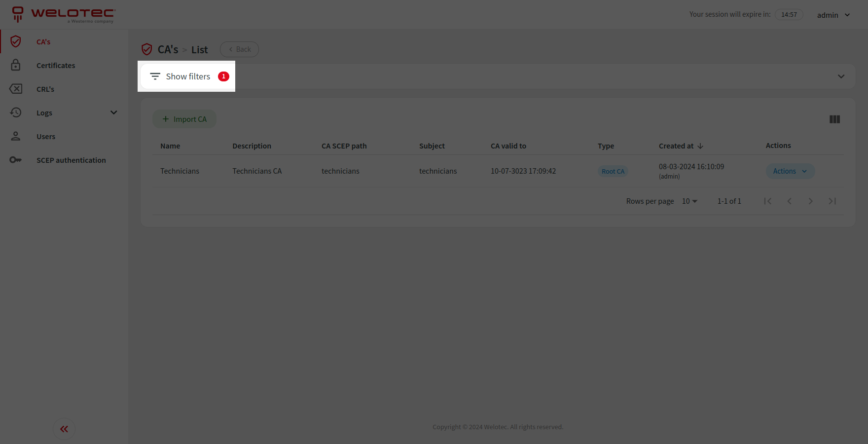
Task: Expand the Rows per page dropdown
Action: click(x=689, y=201)
